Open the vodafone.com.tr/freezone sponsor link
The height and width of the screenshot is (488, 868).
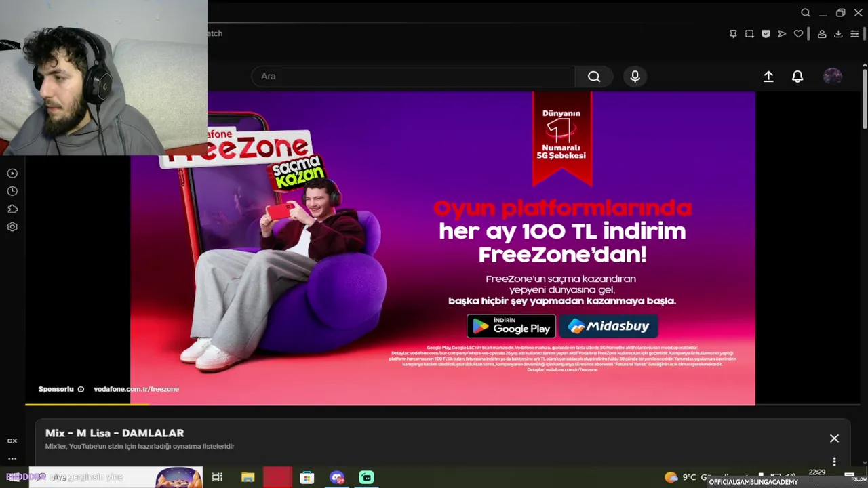point(136,389)
